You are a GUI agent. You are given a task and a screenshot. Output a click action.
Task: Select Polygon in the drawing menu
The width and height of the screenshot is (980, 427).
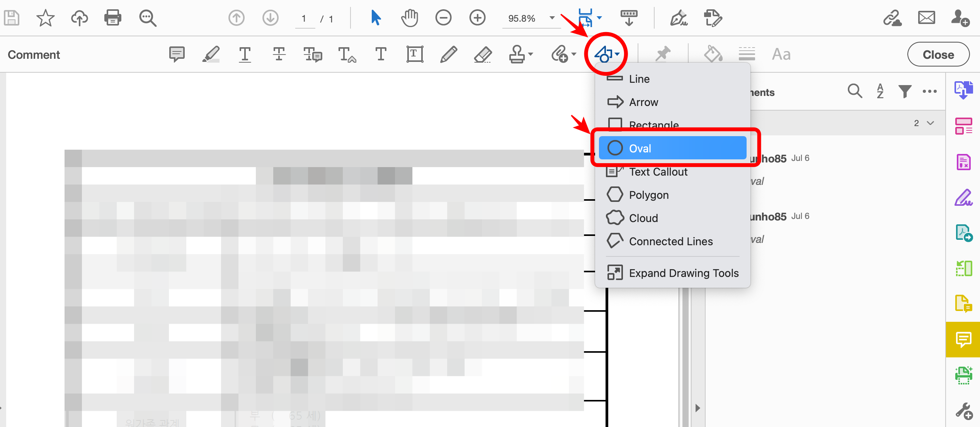pos(648,195)
